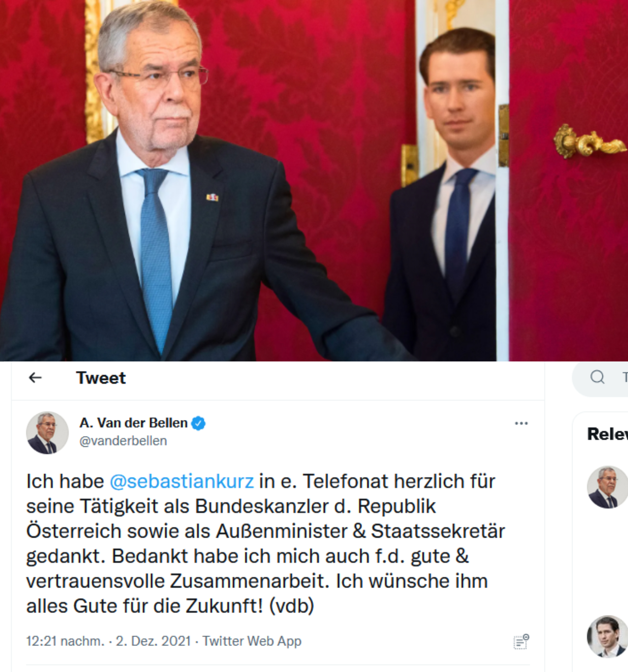Open the large photo of two men
This screenshot has height=672, width=628.
point(314,181)
